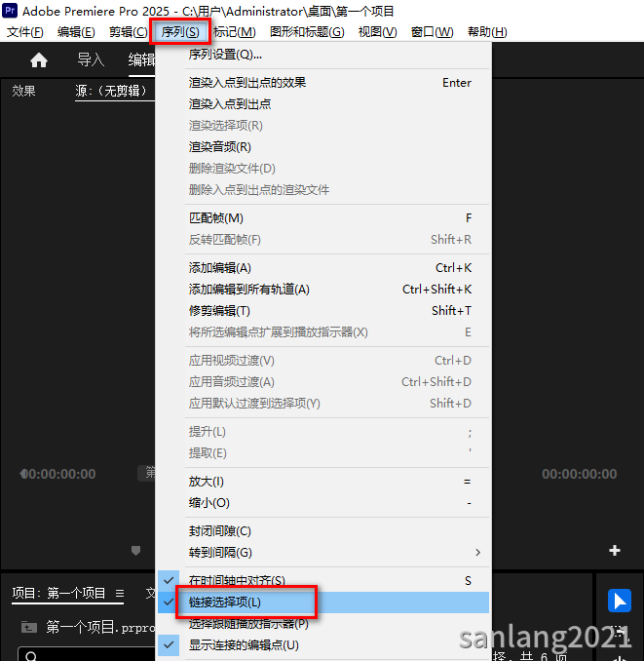644x661 pixels.
Task: Open the project panel hamburger menu
Action: (x=120, y=594)
